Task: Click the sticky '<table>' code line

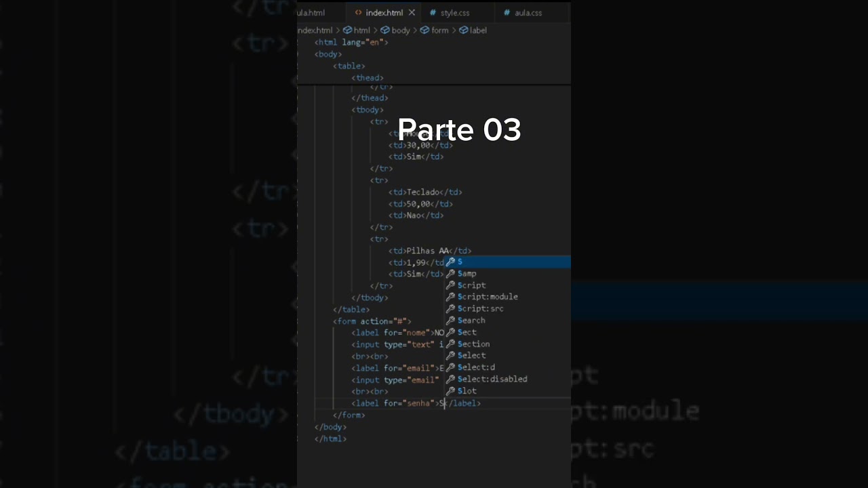Action: pos(349,66)
